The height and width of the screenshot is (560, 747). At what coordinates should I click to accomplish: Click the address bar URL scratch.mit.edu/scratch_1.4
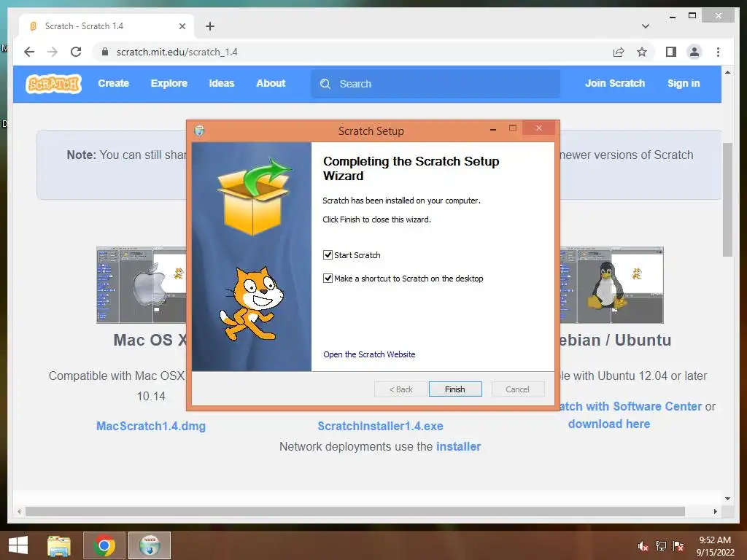pyautogui.click(x=177, y=52)
